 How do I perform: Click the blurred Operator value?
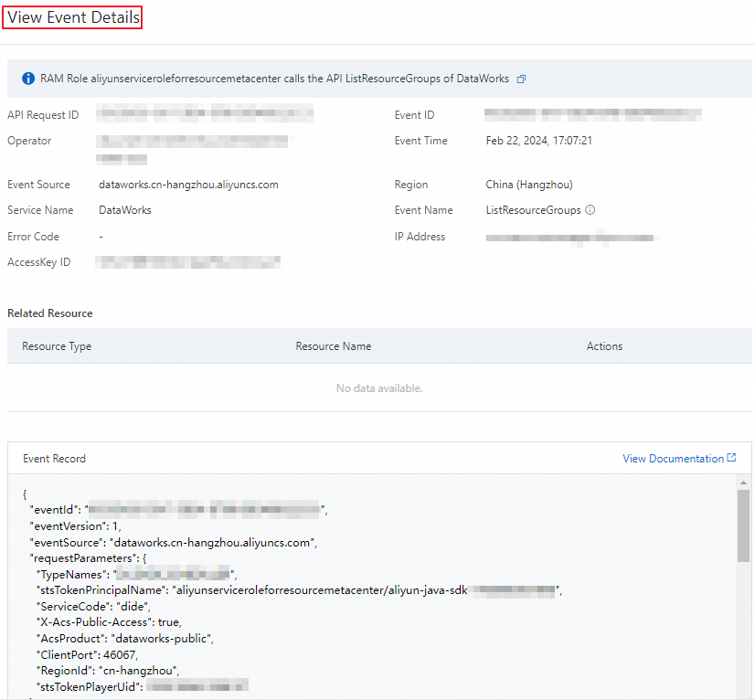[x=192, y=149]
